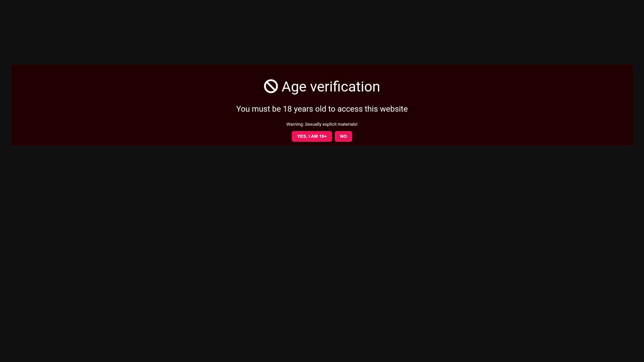Click the word 'explicit' in the warning line

point(329,124)
